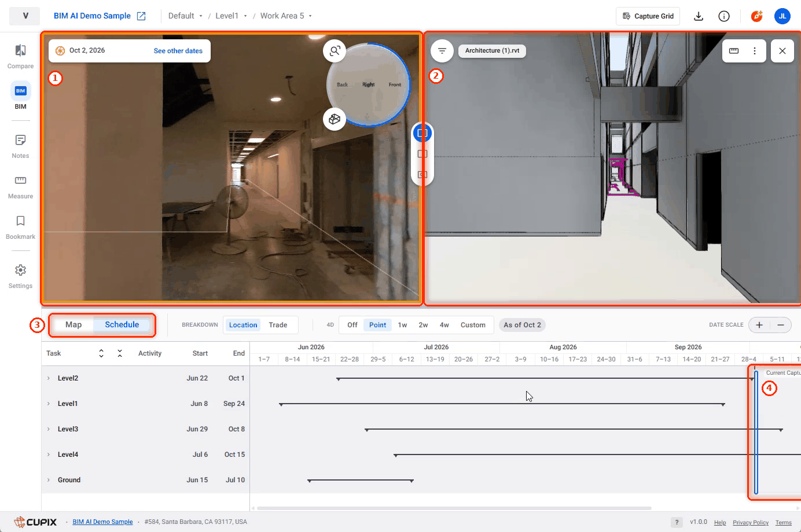Open the info icon in header
This screenshot has height=532, width=801.
[x=724, y=16]
